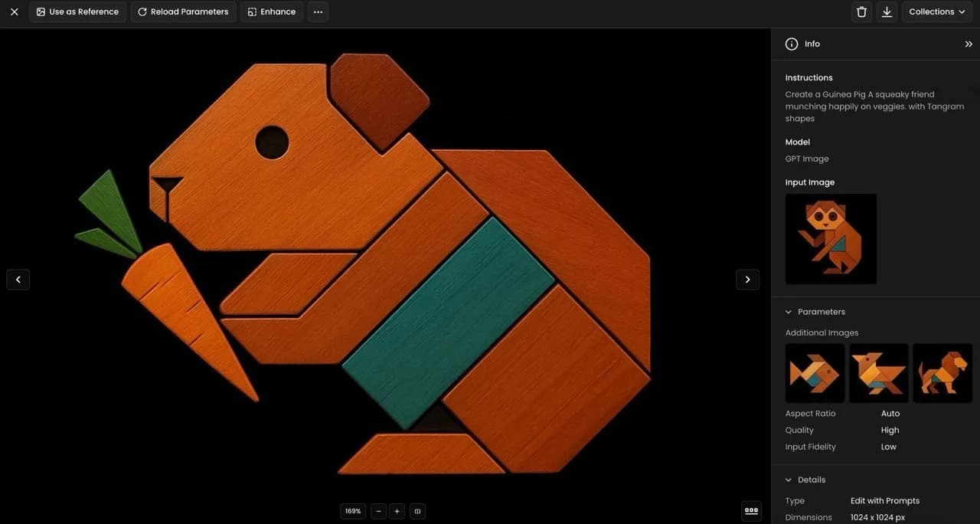Go to next image with right arrow

click(747, 279)
